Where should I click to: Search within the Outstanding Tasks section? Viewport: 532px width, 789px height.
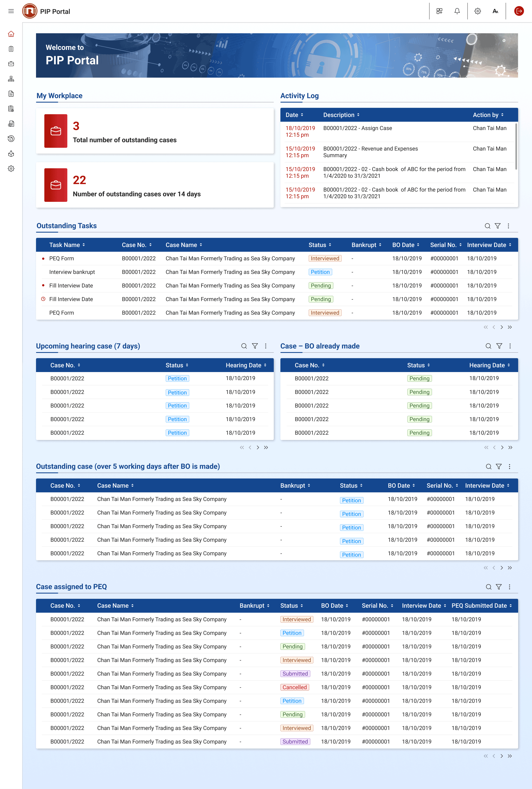pyautogui.click(x=487, y=226)
